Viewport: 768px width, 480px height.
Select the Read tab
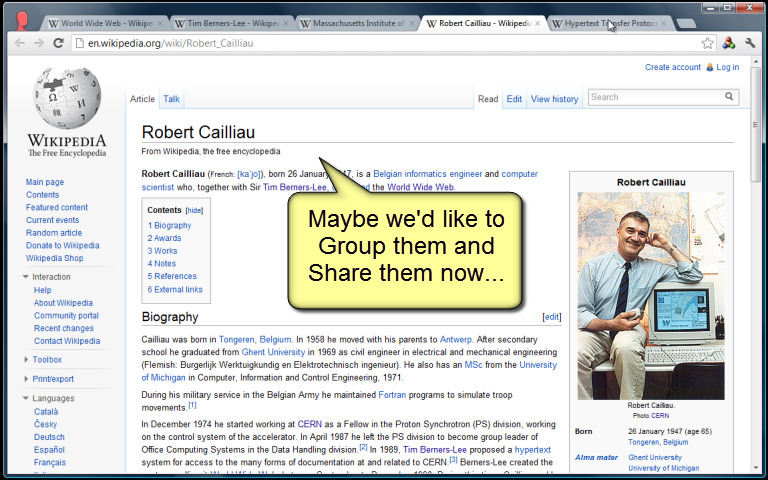pos(488,99)
